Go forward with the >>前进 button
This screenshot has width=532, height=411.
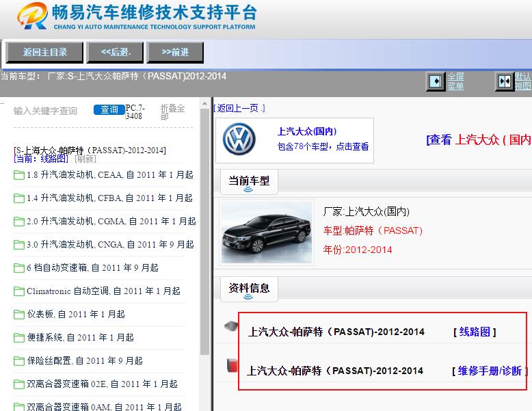pos(175,52)
